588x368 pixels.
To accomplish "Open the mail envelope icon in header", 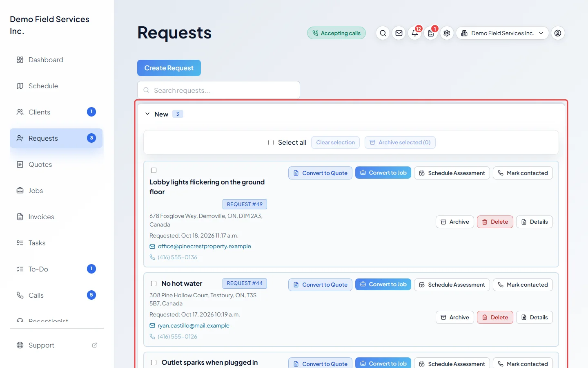I will pos(399,33).
